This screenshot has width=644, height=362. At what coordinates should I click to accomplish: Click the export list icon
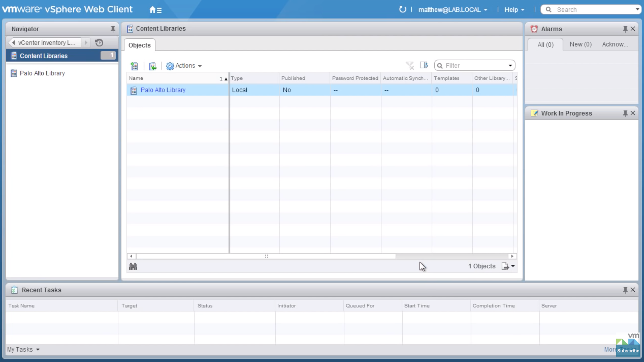coord(508,266)
